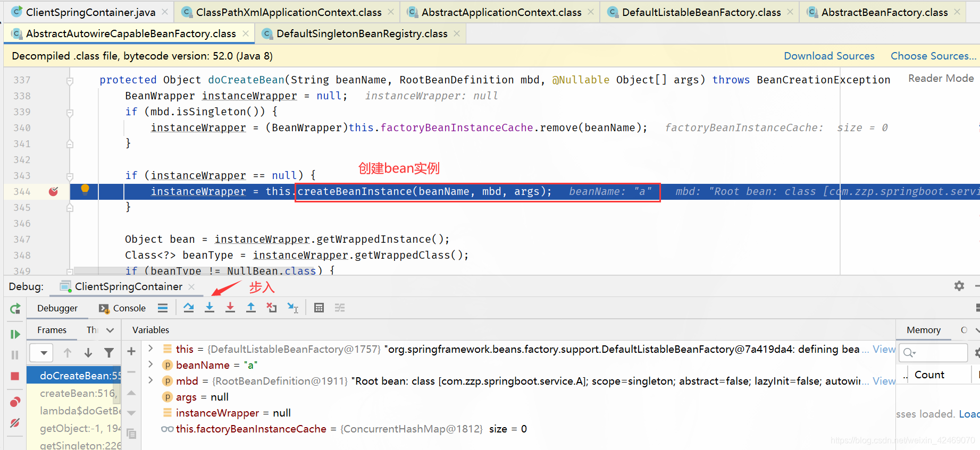Collapse doCreateBean method at line 337
Image resolution: width=980 pixels, height=450 pixels.
tap(70, 81)
